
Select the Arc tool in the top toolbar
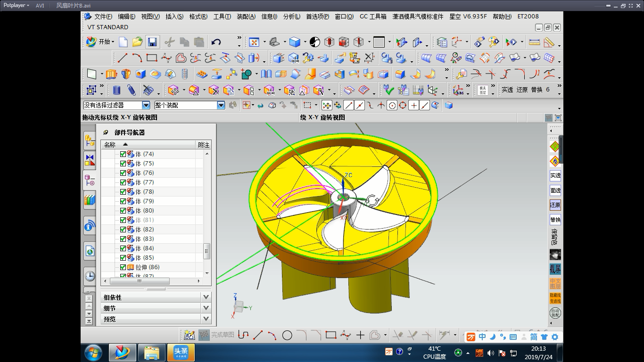point(137,58)
